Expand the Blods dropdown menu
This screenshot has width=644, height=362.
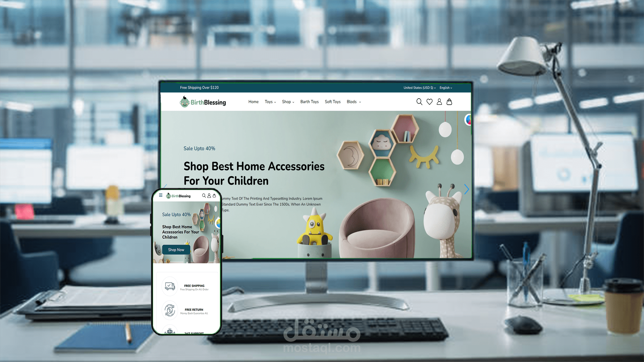(354, 102)
